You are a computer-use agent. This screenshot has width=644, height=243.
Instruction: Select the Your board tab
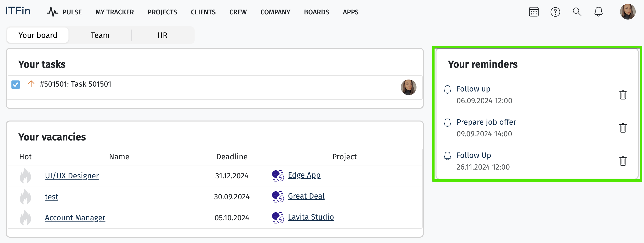38,35
